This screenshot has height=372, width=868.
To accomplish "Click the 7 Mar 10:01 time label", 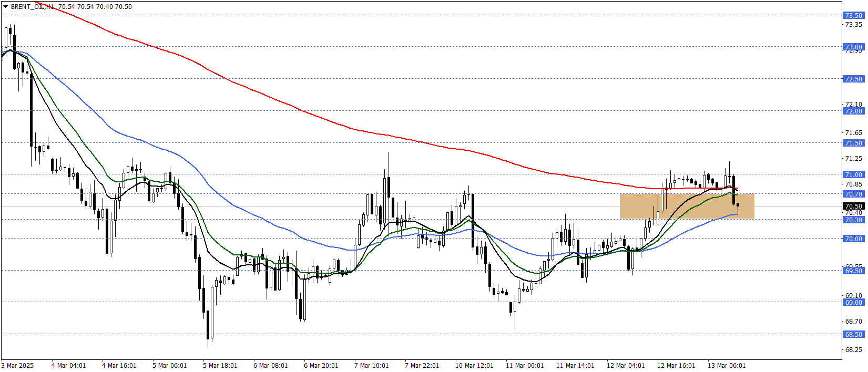I will (371, 366).
